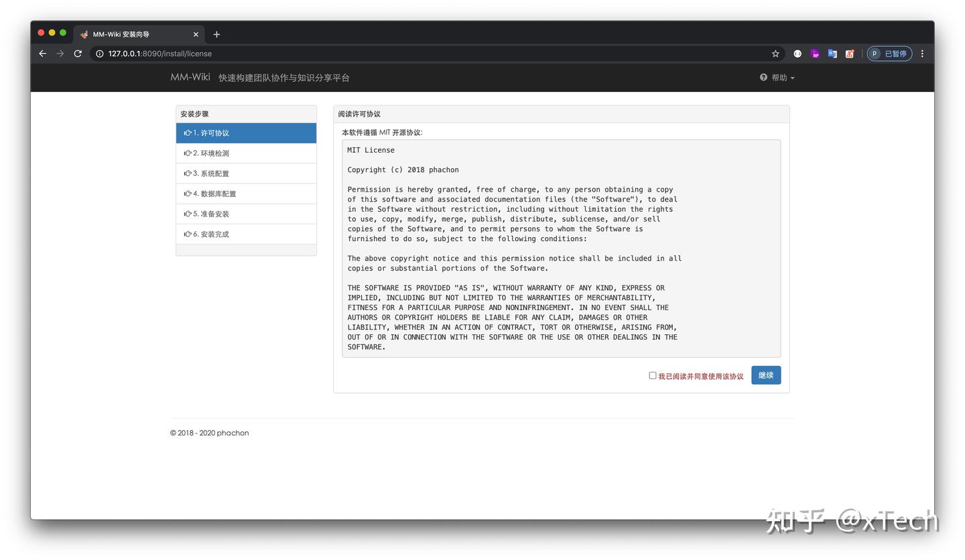The width and height of the screenshot is (965, 560).
Task: Click the 快速构建团队协作与知识分享平台 tagline
Action: (x=284, y=78)
